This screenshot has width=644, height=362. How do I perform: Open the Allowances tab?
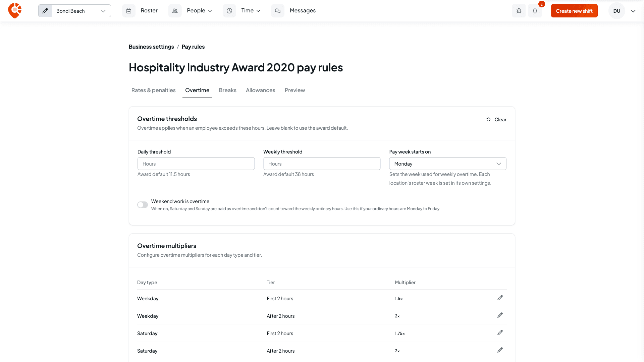tap(261, 90)
